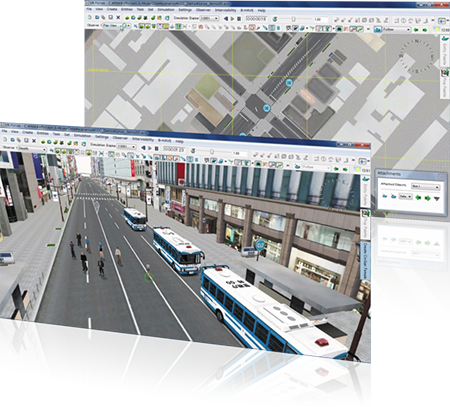Image resolution: width=450 pixels, height=407 pixels.
Task: Click compass rose on the top map view
Action: [416, 57]
